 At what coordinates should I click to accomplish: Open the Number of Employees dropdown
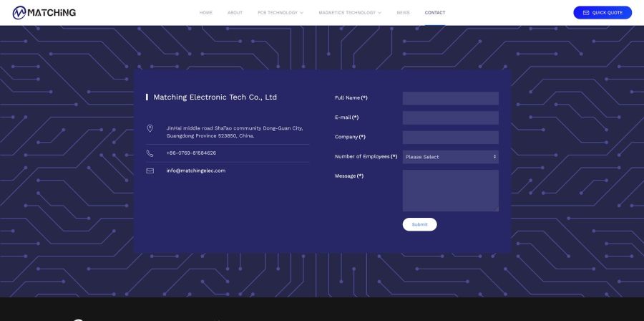pos(450,157)
